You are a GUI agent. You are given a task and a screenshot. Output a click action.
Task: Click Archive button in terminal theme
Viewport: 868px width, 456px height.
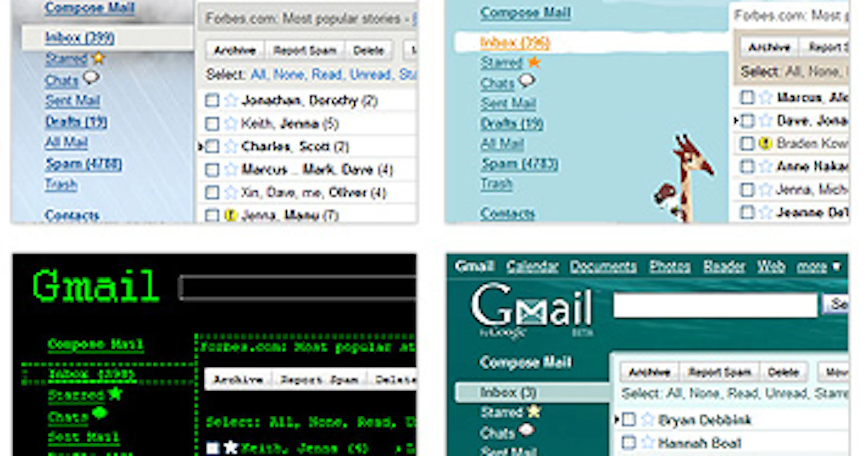pos(238,380)
